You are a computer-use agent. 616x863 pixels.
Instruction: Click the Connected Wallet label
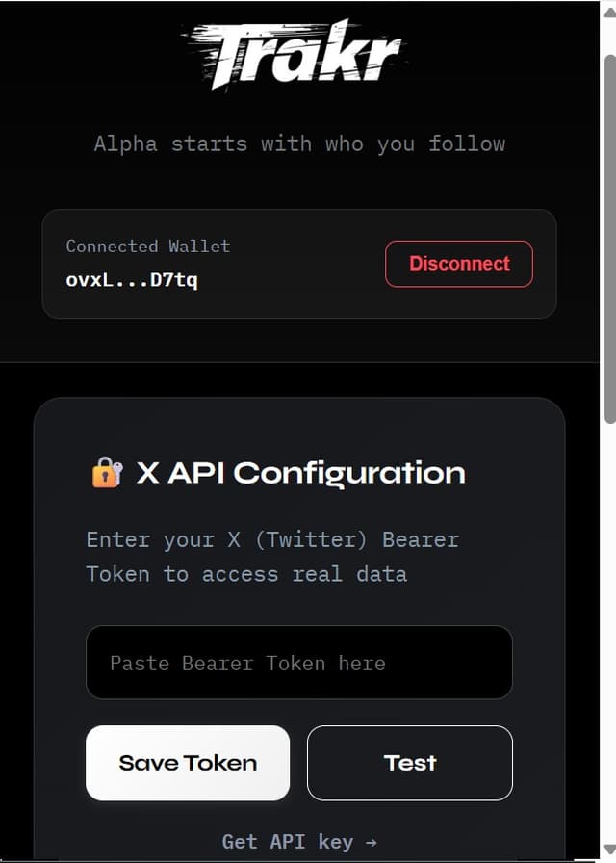(x=147, y=247)
